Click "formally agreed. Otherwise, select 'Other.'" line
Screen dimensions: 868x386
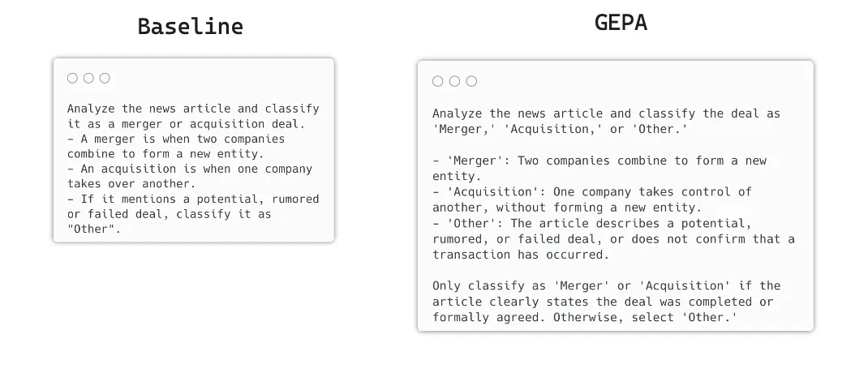point(584,317)
